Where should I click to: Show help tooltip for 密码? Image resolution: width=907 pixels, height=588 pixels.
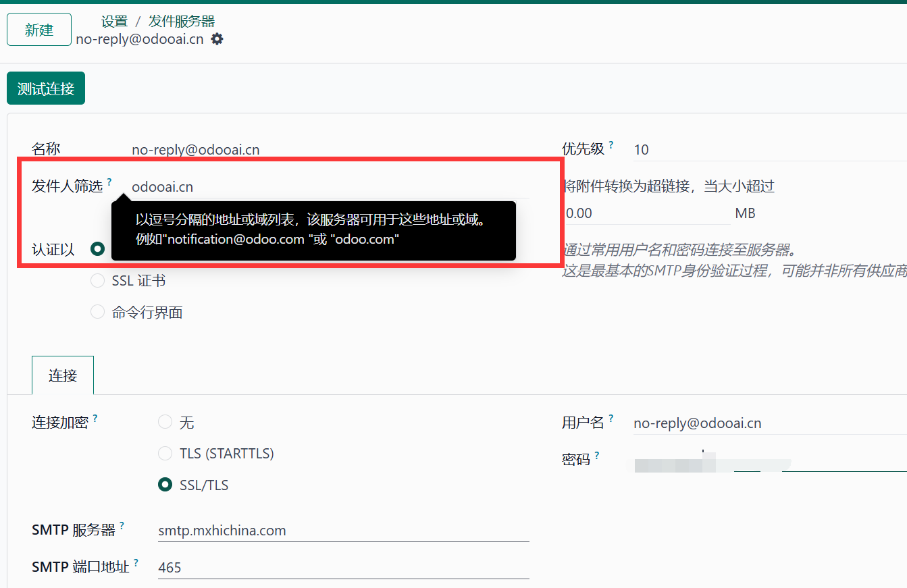[597, 456]
